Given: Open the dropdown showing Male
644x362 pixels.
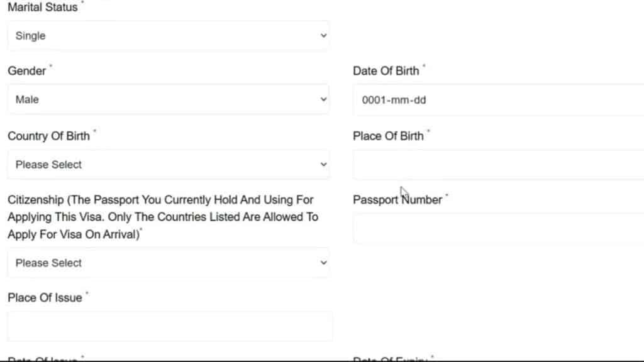Looking at the screenshot, I should (168, 99).
